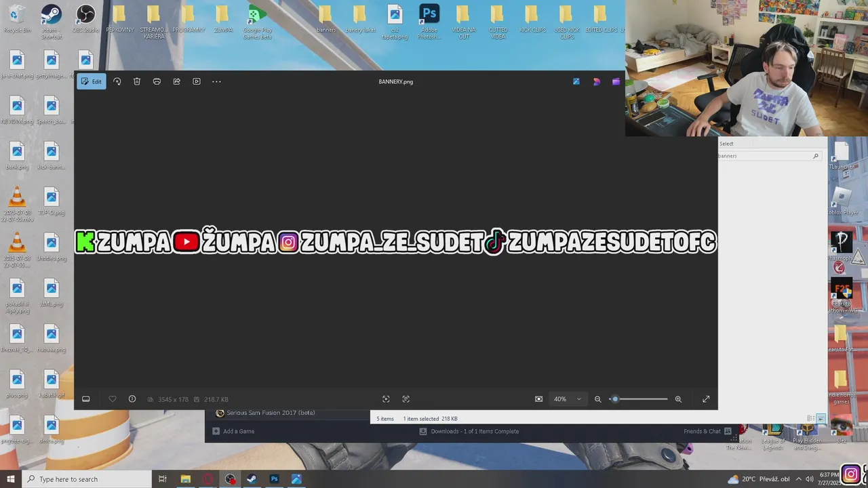
Task: Click the zoom out magnifier
Action: (x=598, y=399)
